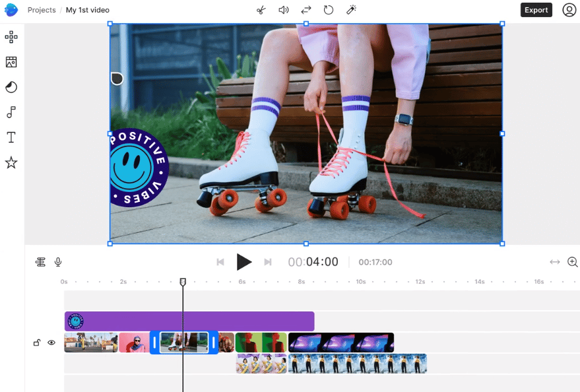Click the total duration 00:17:00
Image resolution: width=580 pixels, height=392 pixels.
coord(375,262)
